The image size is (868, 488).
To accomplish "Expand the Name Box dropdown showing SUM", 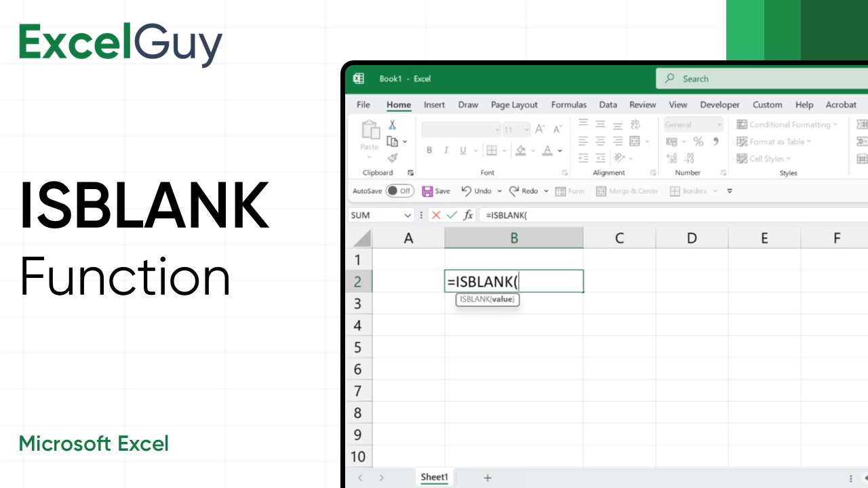I will [x=408, y=216].
